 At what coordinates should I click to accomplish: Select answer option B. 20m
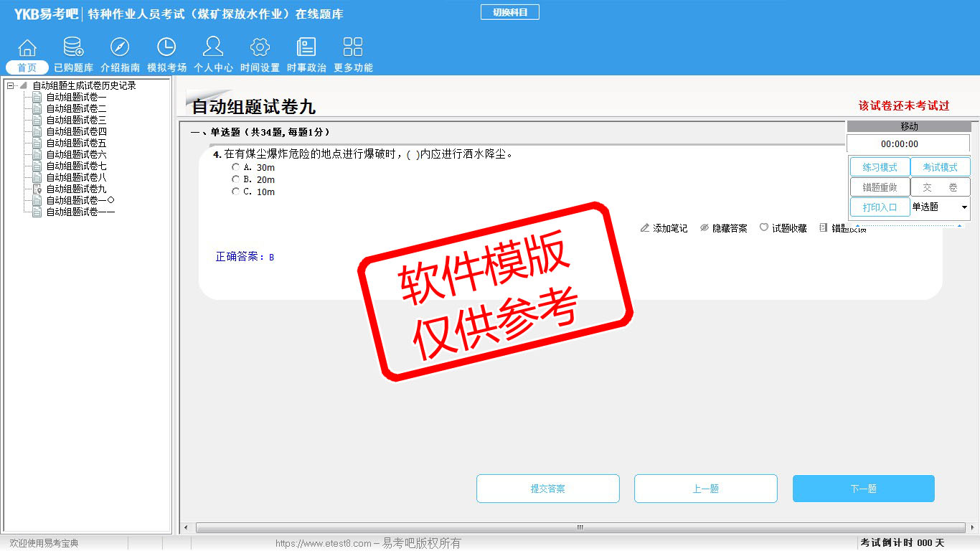point(235,179)
